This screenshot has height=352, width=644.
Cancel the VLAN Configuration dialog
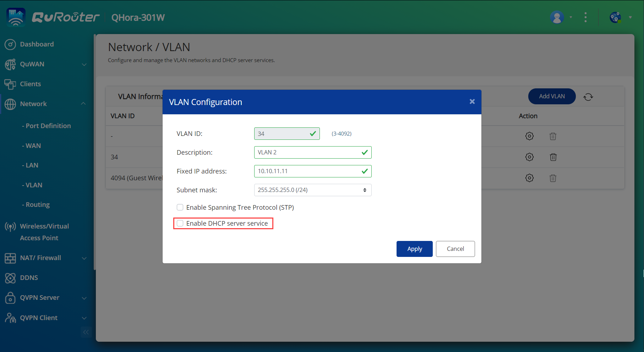(455, 249)
